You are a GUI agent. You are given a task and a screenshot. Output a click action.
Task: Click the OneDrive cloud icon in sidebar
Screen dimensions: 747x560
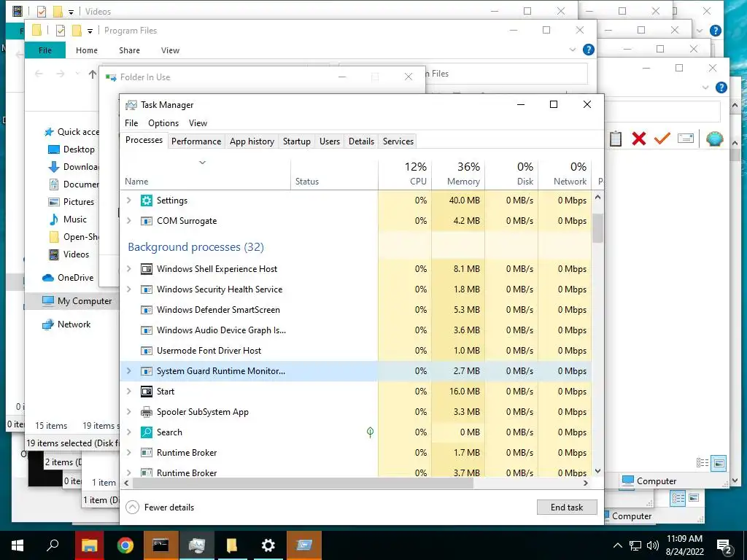tap(48, 278)
